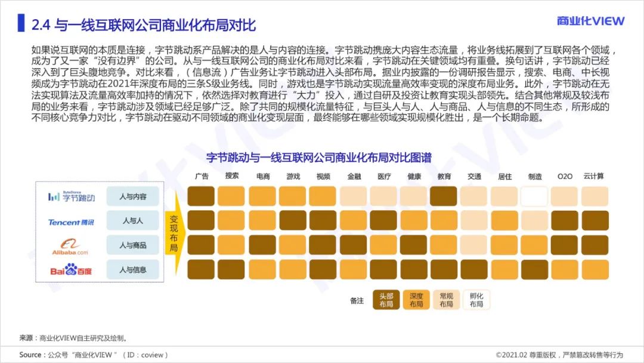The height and width of the screenshot is (363, 644).
Task: Click the 视频 column header
Action: click(x=323, y=176)
